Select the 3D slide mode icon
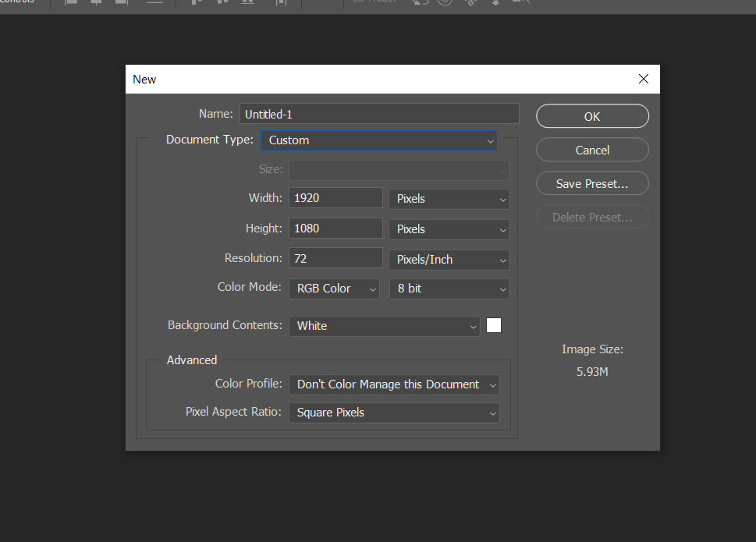 [x=495, y=3]
